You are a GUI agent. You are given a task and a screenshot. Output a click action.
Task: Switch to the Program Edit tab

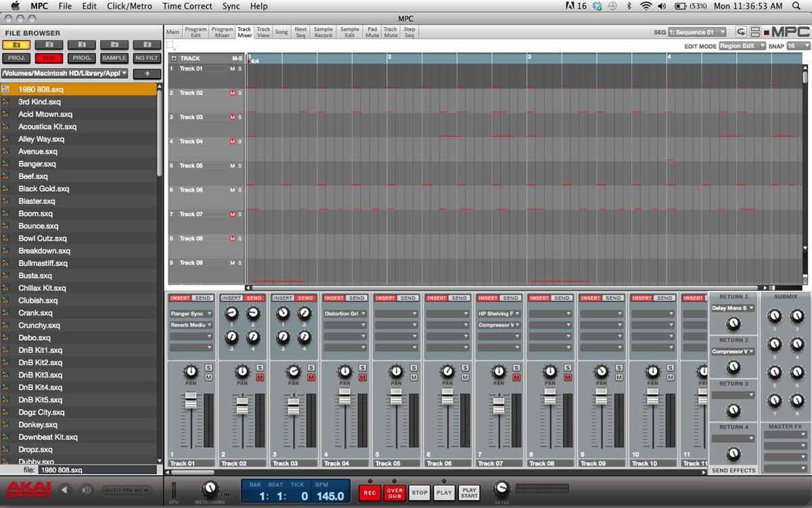(196, 32)
